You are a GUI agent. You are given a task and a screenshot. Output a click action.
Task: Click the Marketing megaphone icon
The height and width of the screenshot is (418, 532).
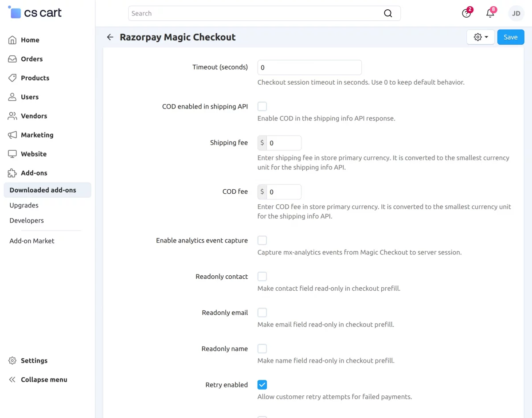(12, 135)
